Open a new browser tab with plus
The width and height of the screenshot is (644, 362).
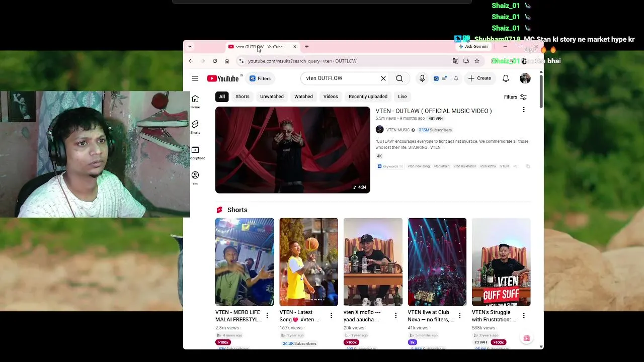click(x=307, y=47)
